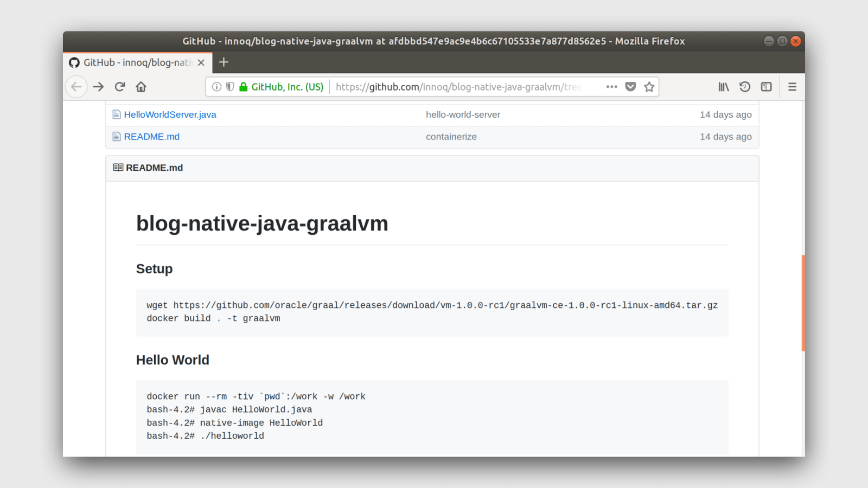Open the containerize commit message
868x488 pixels.
[x=451, y=137]
